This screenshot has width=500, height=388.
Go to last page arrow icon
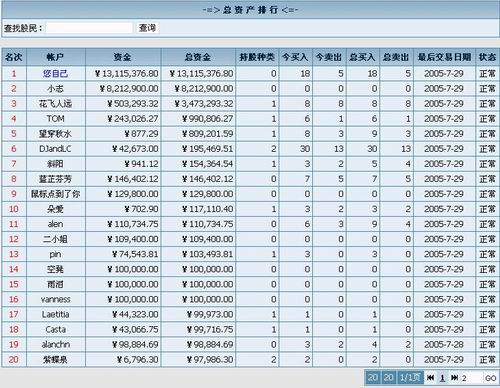pyautogui.click(x=454, y=378)
